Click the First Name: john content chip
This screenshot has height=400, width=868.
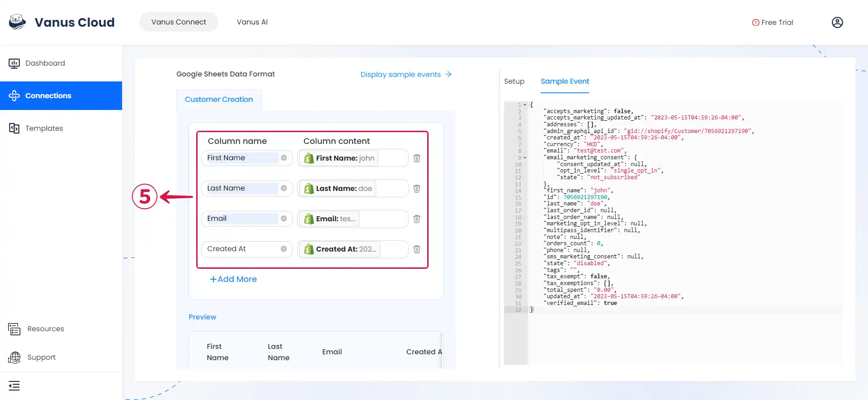click(339, 158)
